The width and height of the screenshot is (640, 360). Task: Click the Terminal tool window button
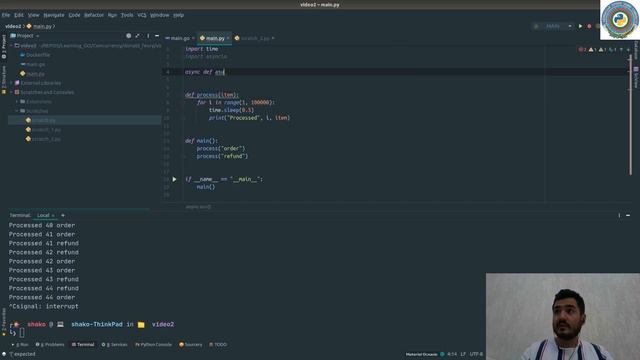coord(83,344)
